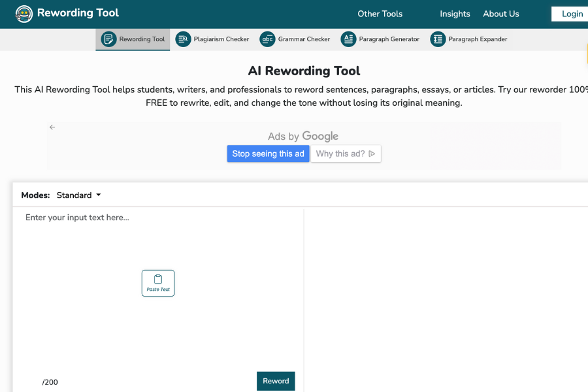Click the Paragraph Expander list icon
Viewport: 588px width, 392px height.
(x=437, y=39)
